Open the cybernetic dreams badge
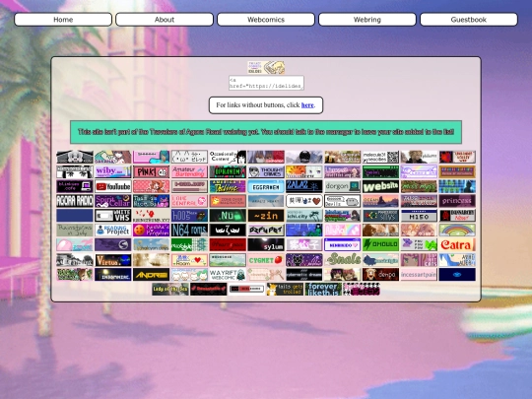 304,275
